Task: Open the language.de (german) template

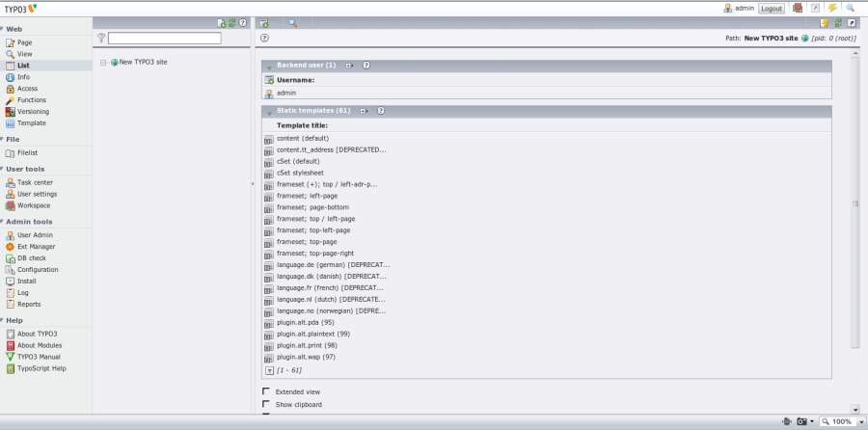Action: pyautogui.click(x=334, y=264)
